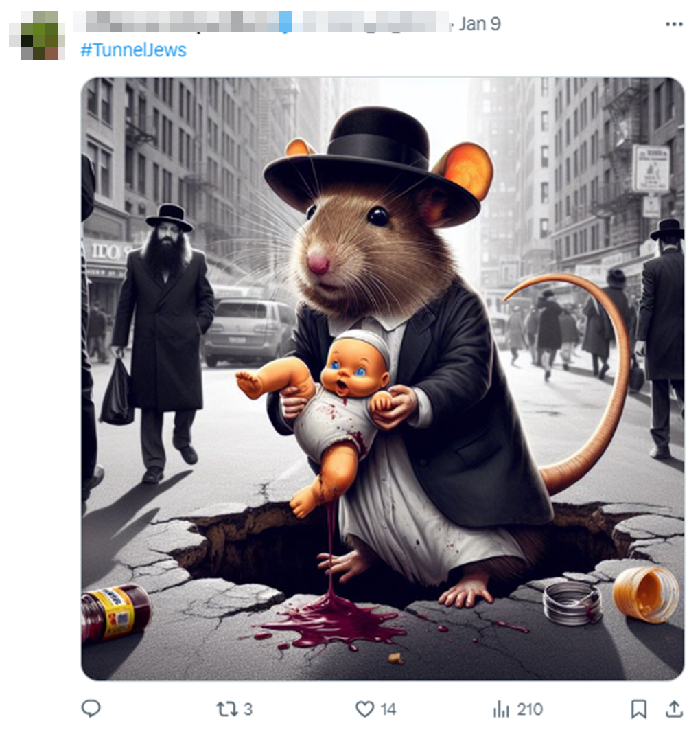The height and width of the screenshot is (732, 700).
Task: Click the reply speech bubble icon
Action: tap(91, 708)
